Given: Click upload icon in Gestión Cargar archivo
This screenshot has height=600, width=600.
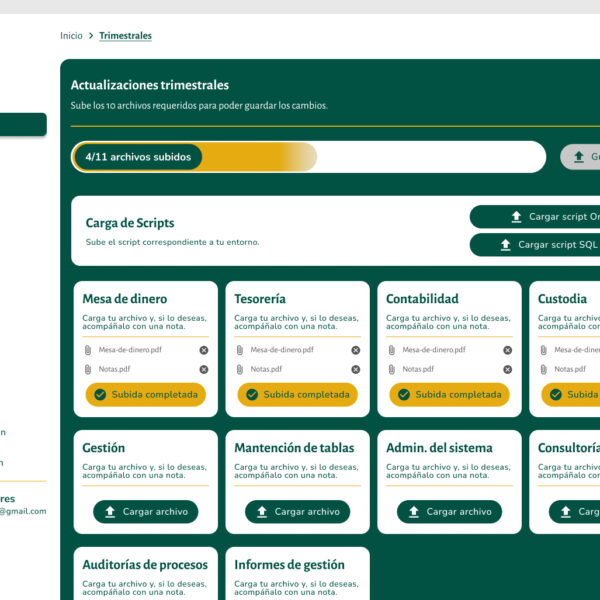Looking at the screenshot, I should point(110,512).
